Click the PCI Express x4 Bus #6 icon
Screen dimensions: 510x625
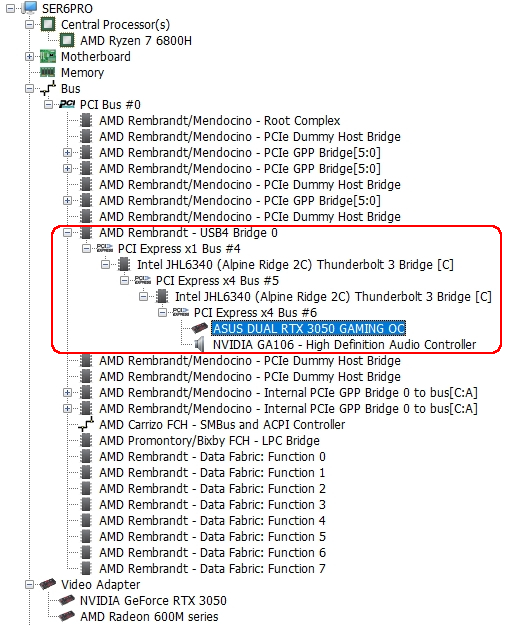[x=181, y=312]
